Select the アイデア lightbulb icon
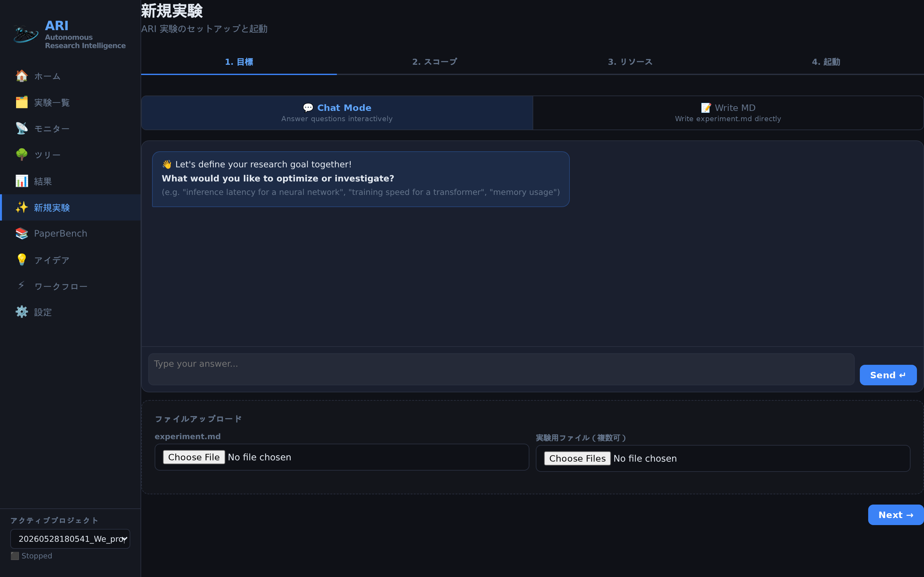The image size is (924, 577). (22, 260)
